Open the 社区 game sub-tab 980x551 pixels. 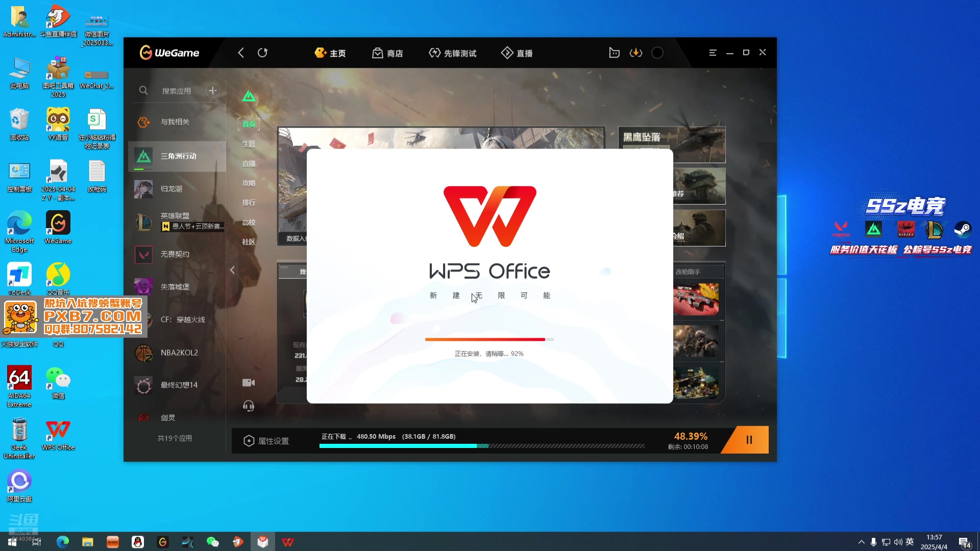point(249,242)
